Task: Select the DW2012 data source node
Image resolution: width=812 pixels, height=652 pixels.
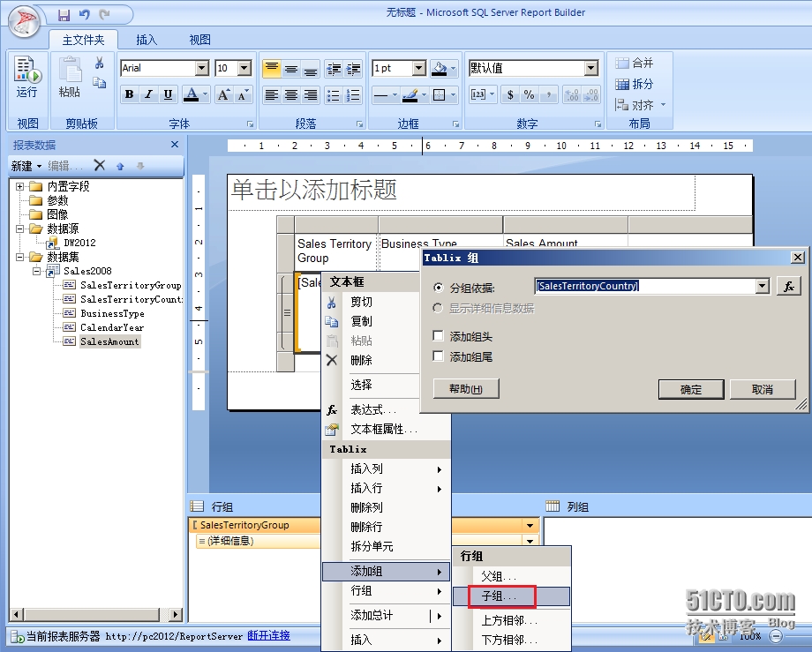Action: point(79,243)
